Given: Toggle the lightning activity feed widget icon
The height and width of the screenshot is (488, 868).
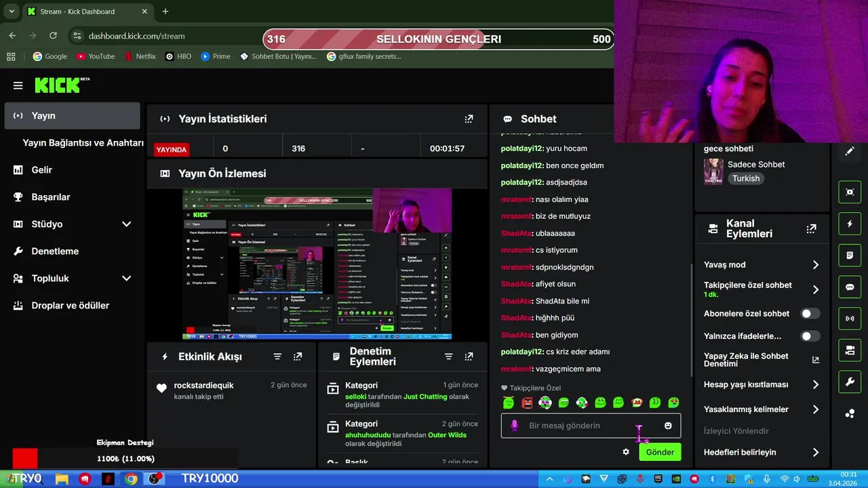Looking at the screenshot, I should 850,224.
